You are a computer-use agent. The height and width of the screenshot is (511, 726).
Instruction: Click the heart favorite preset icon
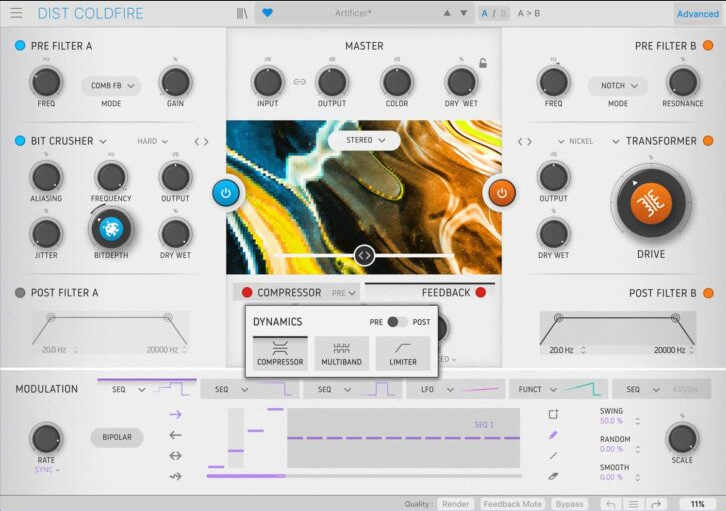click(x=267, y=14)
